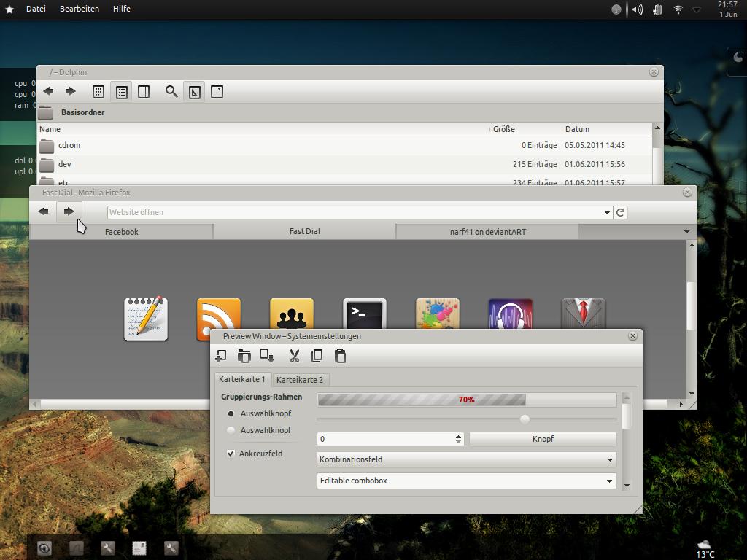Select the Karteikarte 2 tab
Image resolution: width=747 pixels, height=560 pixels.
tap(300, 380)
